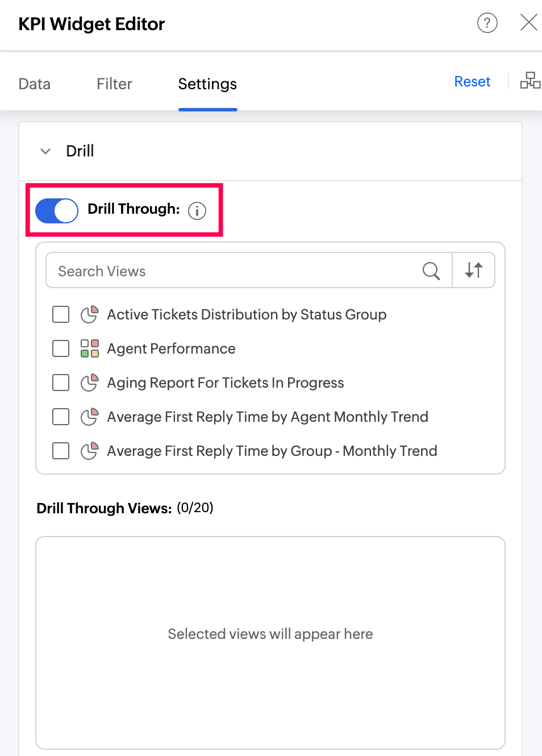Click the sort order arrows icon
The image size is (542, 756).
click(x=474, y=270)
